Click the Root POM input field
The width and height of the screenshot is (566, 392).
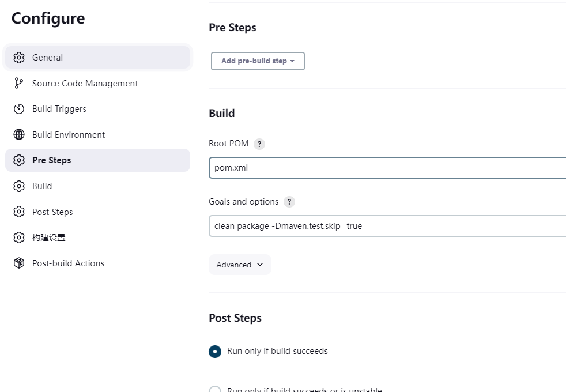point(386,168)
